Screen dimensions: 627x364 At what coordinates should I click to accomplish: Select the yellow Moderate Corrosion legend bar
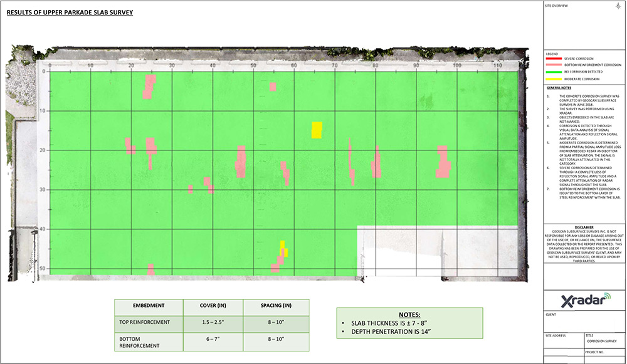(x=554, y=79)
